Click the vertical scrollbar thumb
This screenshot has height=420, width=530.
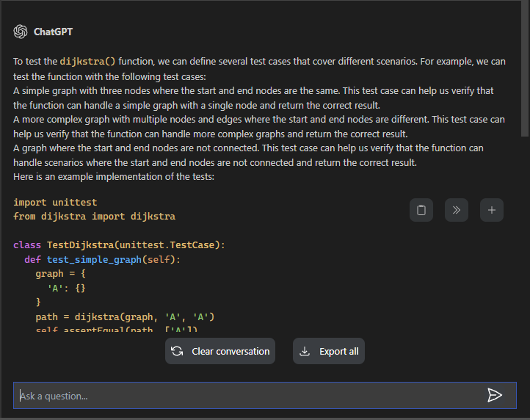pyautogui.click(x=525, y=68)
